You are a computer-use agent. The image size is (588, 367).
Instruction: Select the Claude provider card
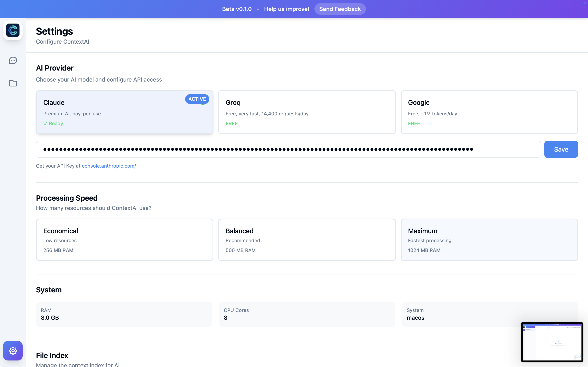tap(124, 112)
